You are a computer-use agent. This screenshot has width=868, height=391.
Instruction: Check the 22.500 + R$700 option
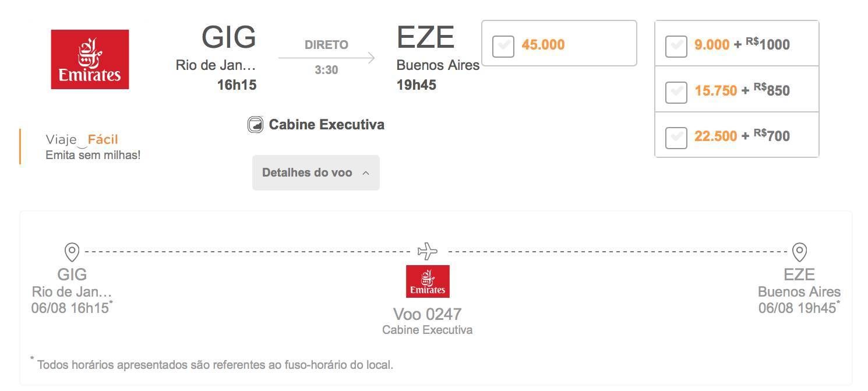tap(676, 137)
